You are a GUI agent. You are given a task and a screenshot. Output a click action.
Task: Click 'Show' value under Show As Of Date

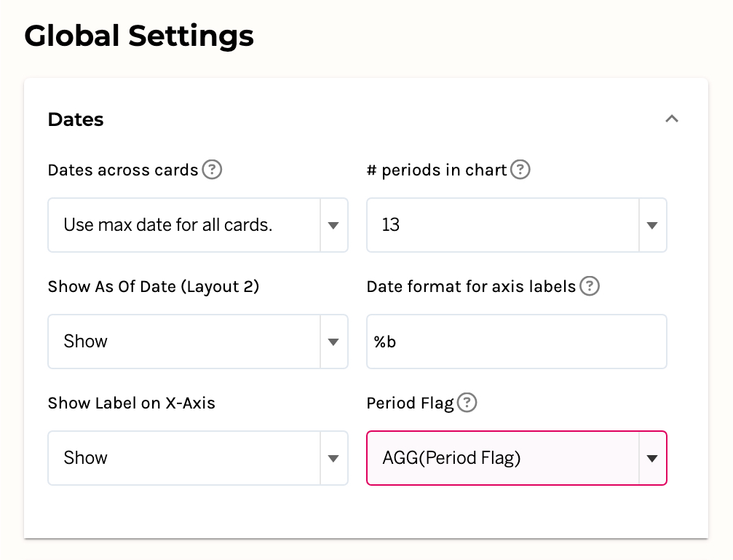tap(86, 342)
